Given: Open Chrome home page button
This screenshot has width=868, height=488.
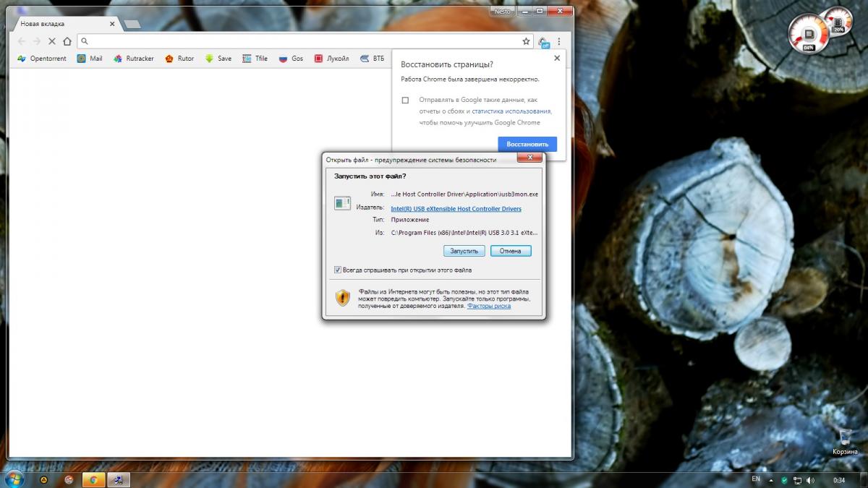Looking at the screenshot, I should pos(67,41).
